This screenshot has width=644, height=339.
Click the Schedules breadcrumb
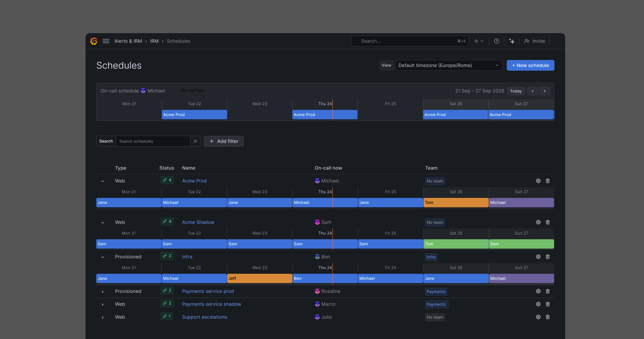point(178,41)
